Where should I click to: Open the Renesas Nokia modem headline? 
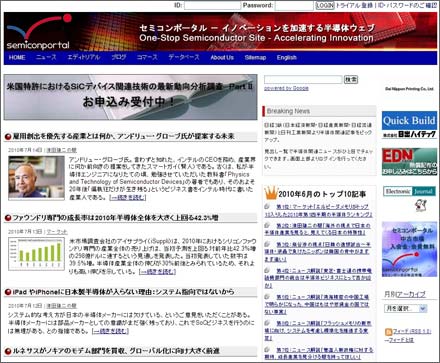116,351
